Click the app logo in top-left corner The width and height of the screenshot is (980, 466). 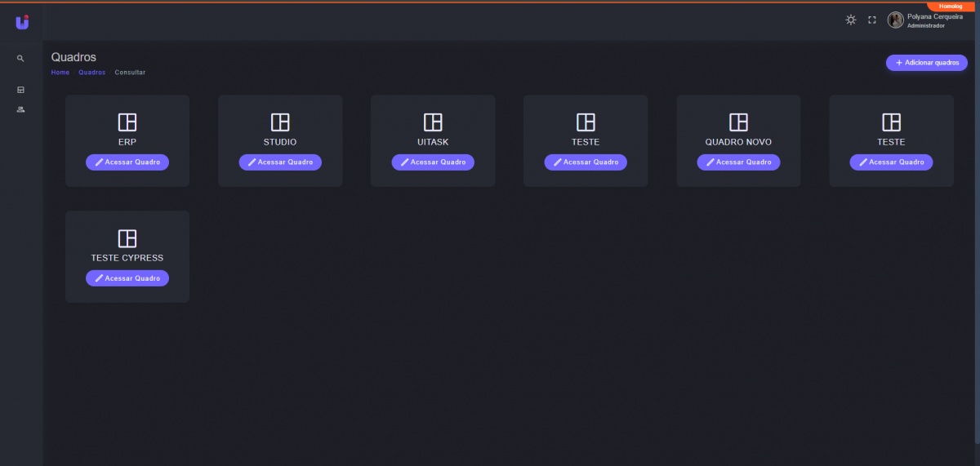pos(22,22)
